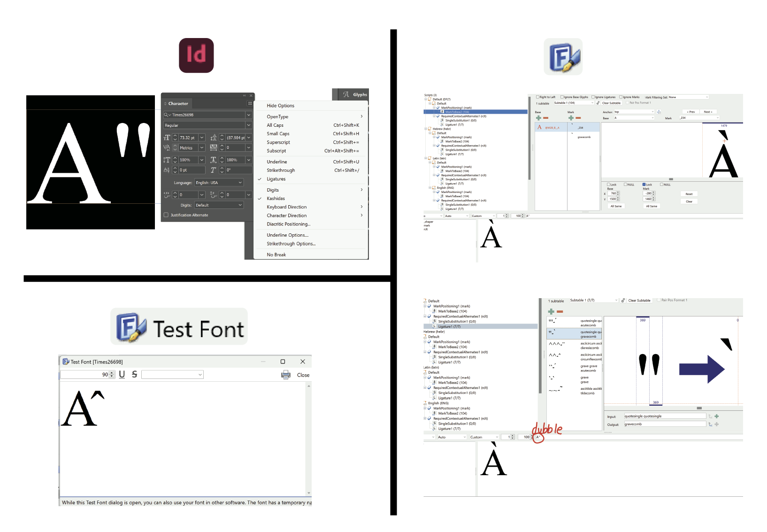Click the Reset button in anchor editor
The width and height of the screenshot is (767, 532).
point(689,194)
